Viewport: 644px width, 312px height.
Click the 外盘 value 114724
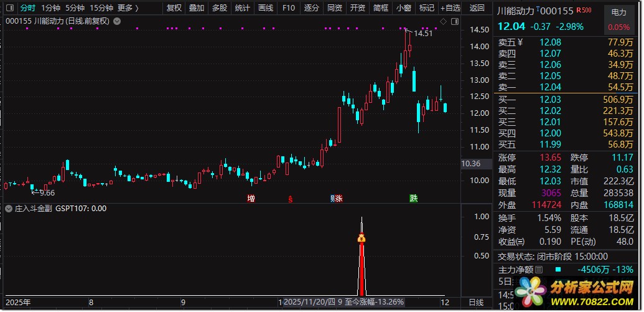click(x=546, y=205)
